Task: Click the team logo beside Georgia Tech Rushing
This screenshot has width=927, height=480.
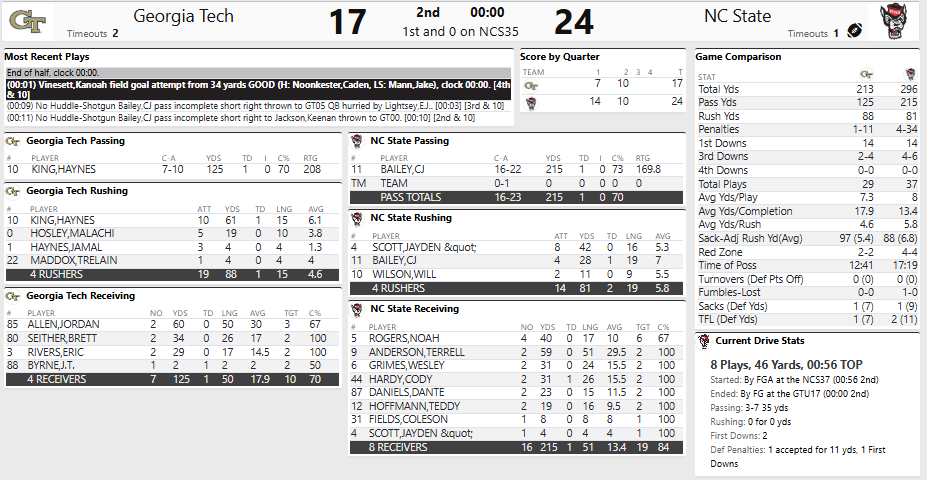Action: coord(13,190)
